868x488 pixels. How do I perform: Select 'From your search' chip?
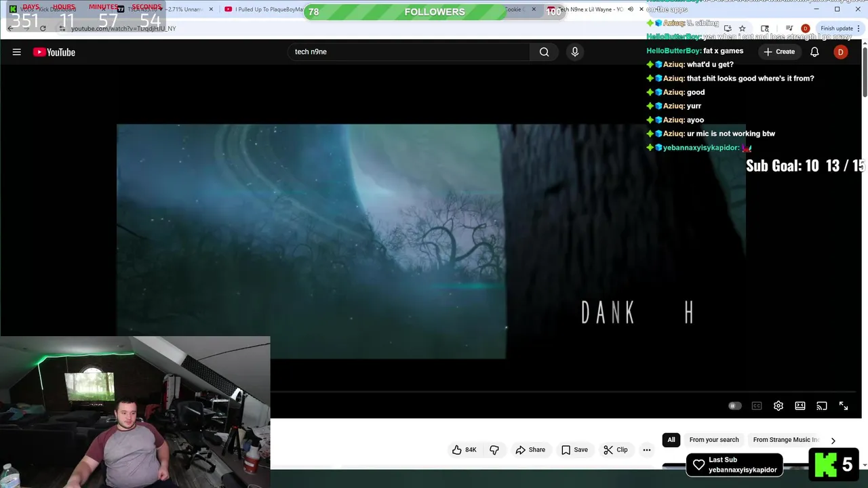click(x=714, y=440)
